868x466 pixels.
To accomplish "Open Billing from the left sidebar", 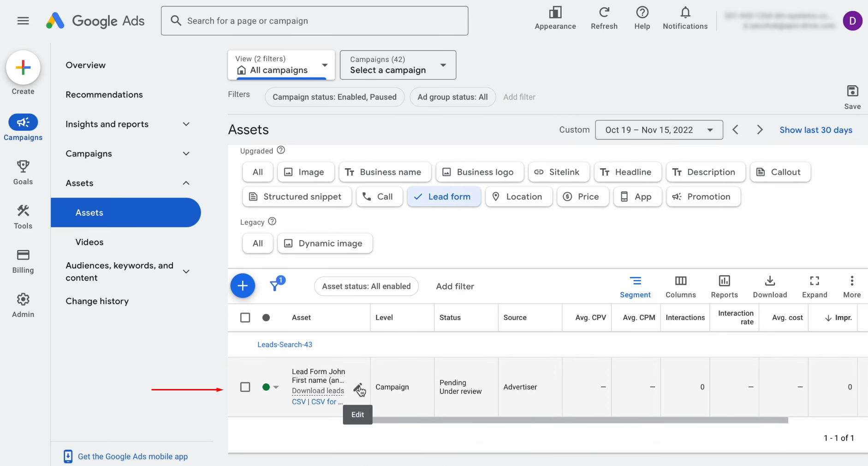I will [x=23, y=261].
